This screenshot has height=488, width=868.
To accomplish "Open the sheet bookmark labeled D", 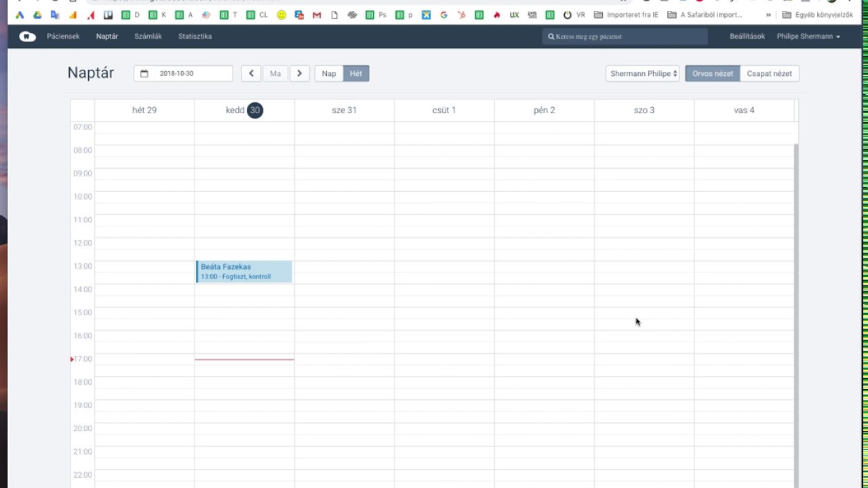I will tap(130, 15).
